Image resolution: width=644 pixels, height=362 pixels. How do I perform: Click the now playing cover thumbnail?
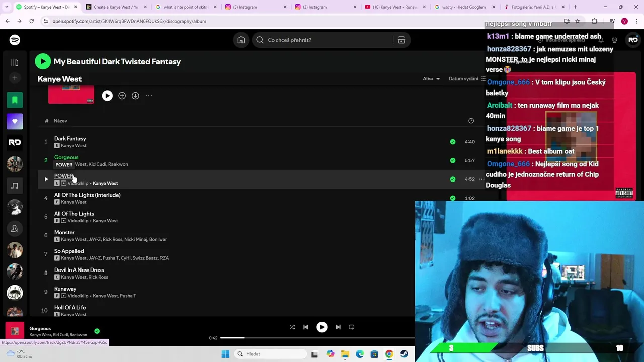(15, 331)
